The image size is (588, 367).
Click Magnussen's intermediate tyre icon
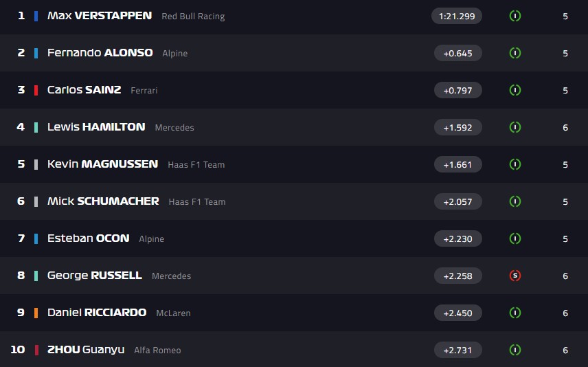[x=514, y=164]
